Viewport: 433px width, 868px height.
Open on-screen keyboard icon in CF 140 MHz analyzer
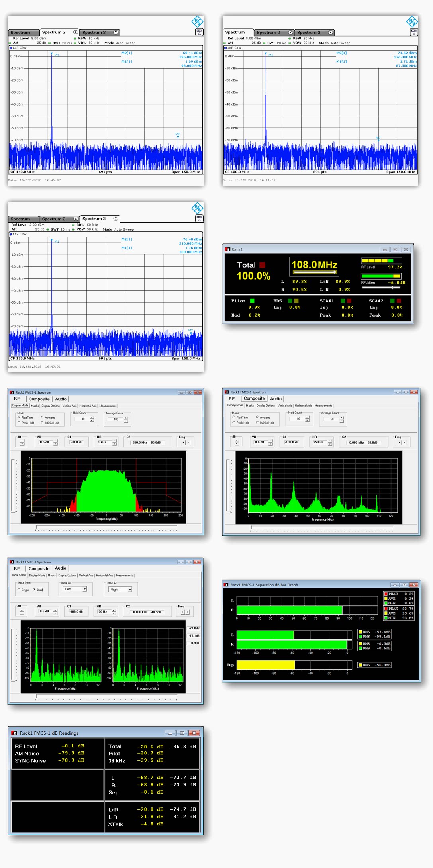[199, 32]
